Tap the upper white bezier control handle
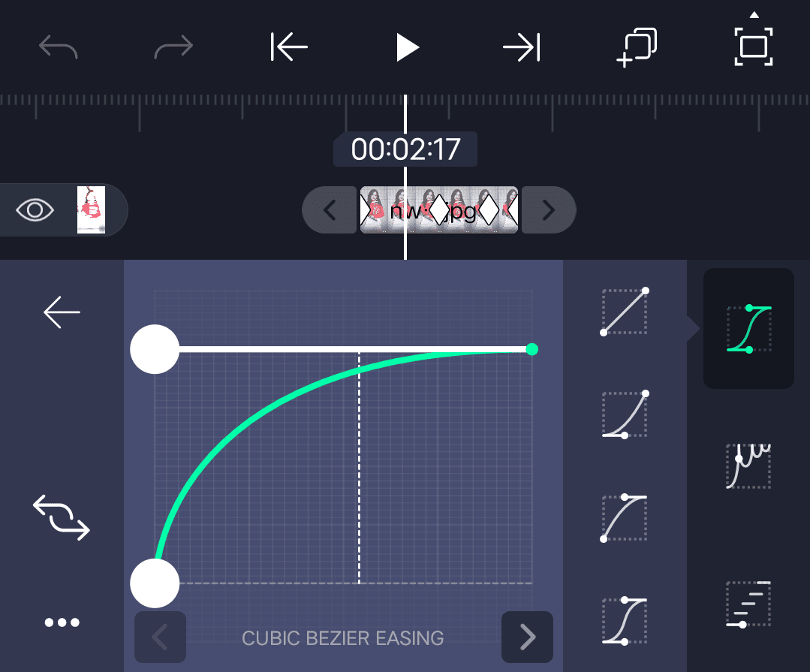Viewport: 810px width, 672px height. coord(155,349)
